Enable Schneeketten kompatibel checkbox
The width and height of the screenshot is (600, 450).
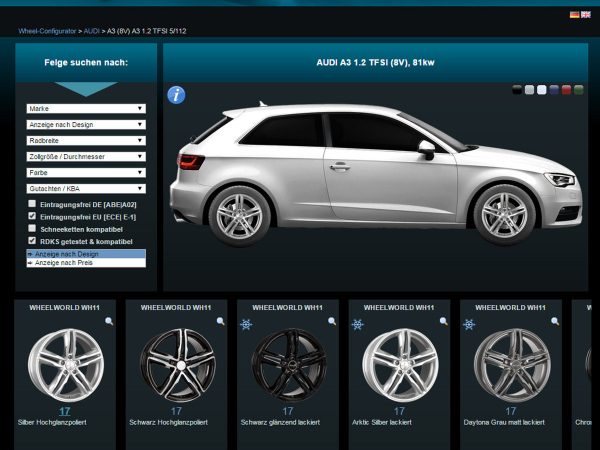coord(32,228)
